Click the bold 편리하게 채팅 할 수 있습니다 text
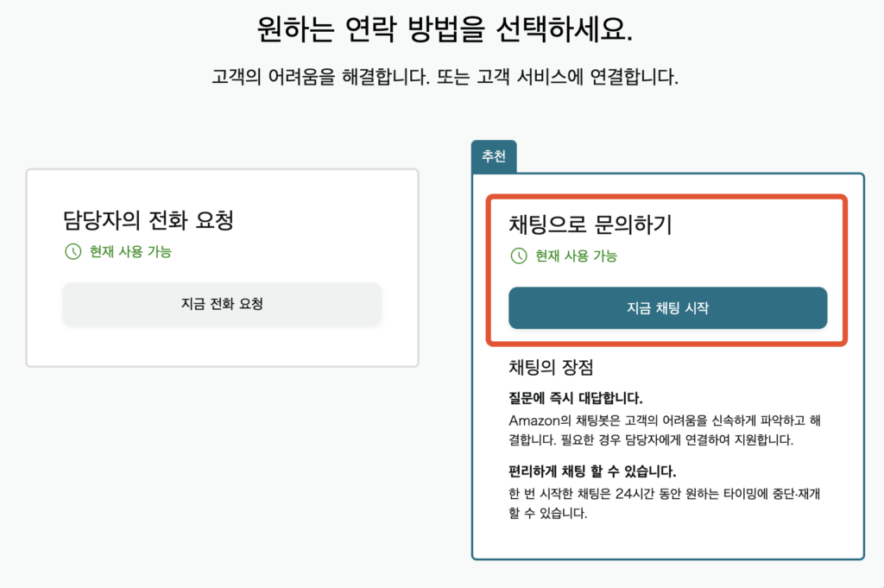The height and width of the screenshot is (588, 884). click(x=591, y=471)
